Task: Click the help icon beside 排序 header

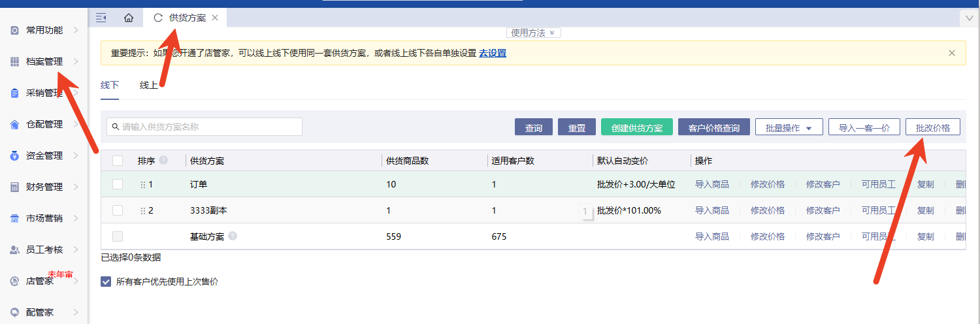Action: coord(163,160)
